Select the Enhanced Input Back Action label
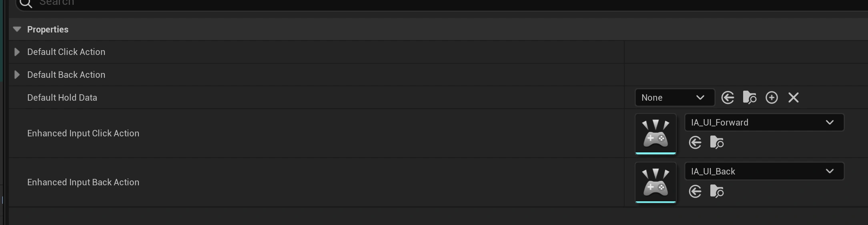The height and width of the screenshot is (225, 868). pyautogui.click(x=83, y=182)
